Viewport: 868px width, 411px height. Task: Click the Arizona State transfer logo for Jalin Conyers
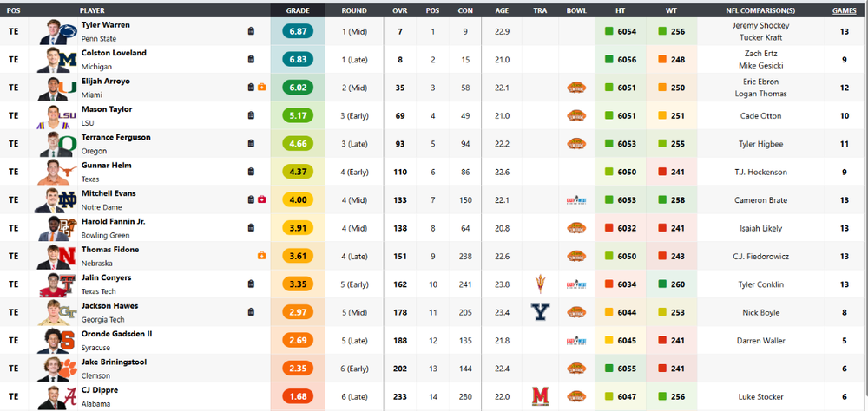point(540,284)
